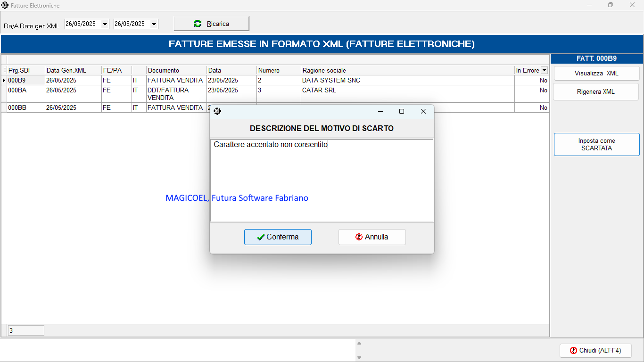This screenshot has height=362, width=644.
Task: Sort by the Prg.SDI column header
Action: 26,70
